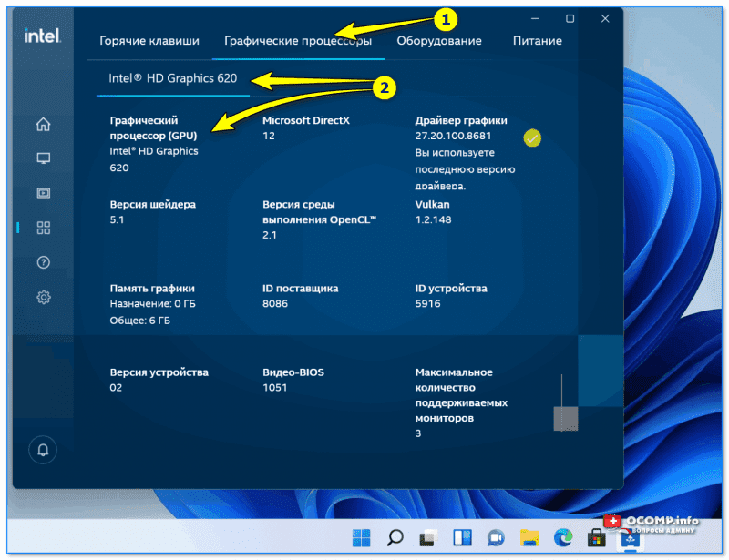Click the 'ID поставщика' label
Screen dimensions: 729x560
pos(301,289)
